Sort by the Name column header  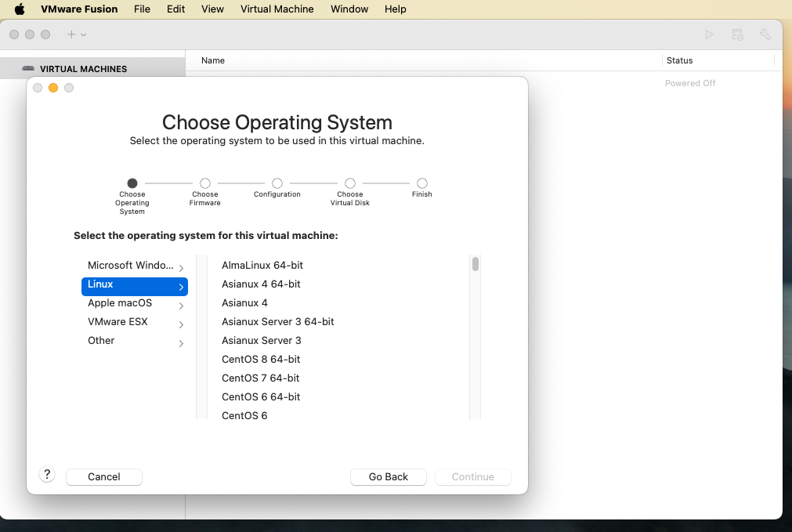pos(212,60)
